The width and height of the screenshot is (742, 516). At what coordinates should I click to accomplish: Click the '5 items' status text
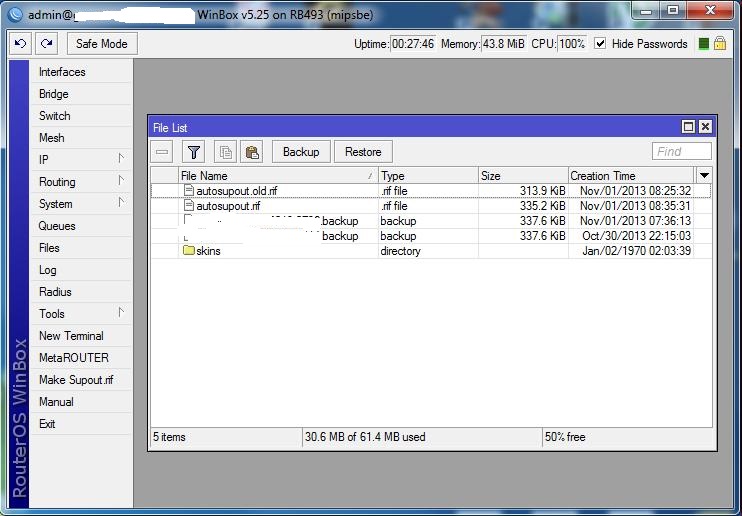169,437
